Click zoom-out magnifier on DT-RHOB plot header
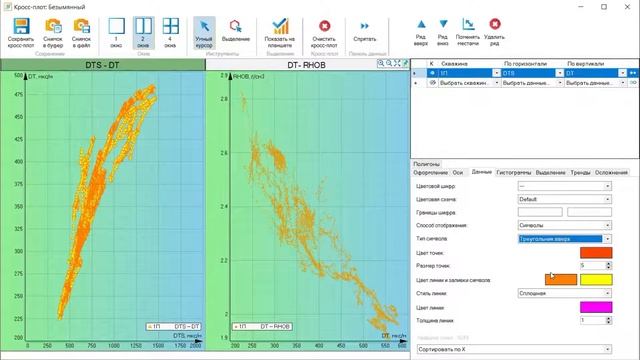 (x=389, y=63)
